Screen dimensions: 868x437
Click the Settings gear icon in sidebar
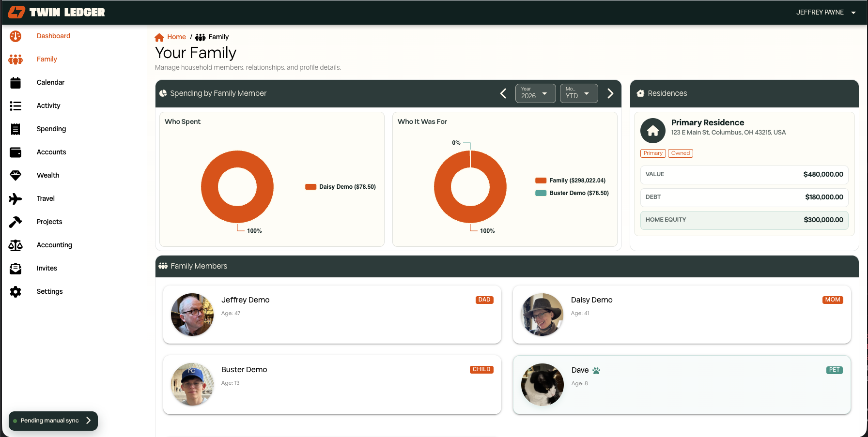[x=15, y=292]
